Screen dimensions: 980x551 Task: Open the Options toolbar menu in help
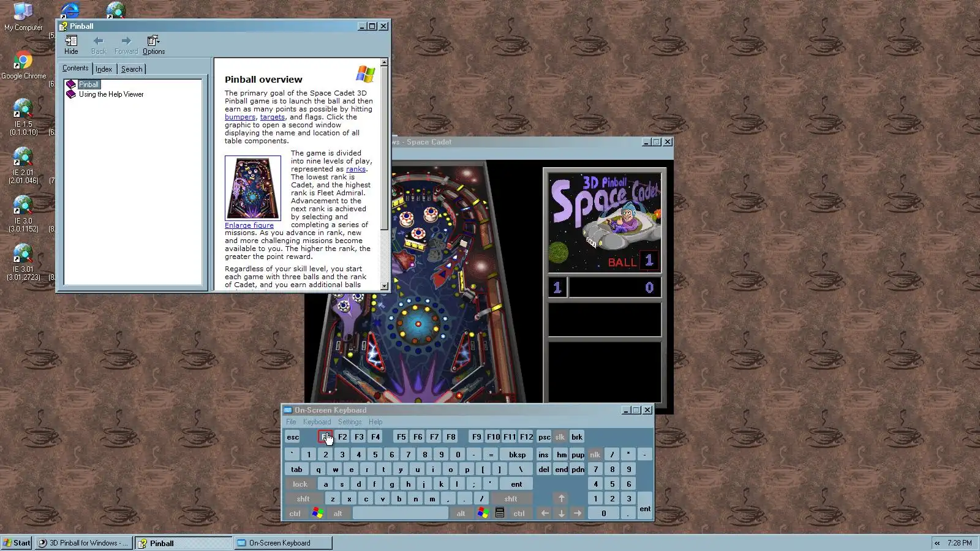tap(154, 45)
